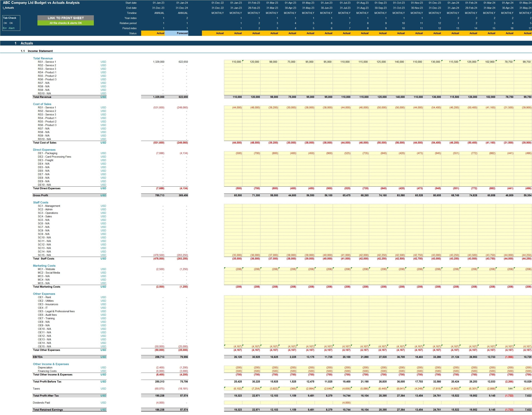Viewport: 532px width, 415px height.
Task: Click the DE1 - Packaging row label
Action: point(48,153)
